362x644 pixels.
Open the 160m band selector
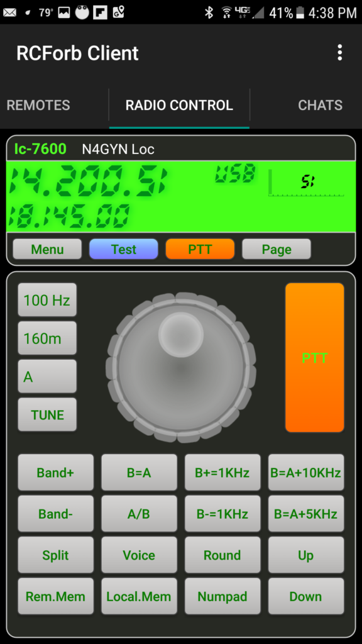click(47, 338)
